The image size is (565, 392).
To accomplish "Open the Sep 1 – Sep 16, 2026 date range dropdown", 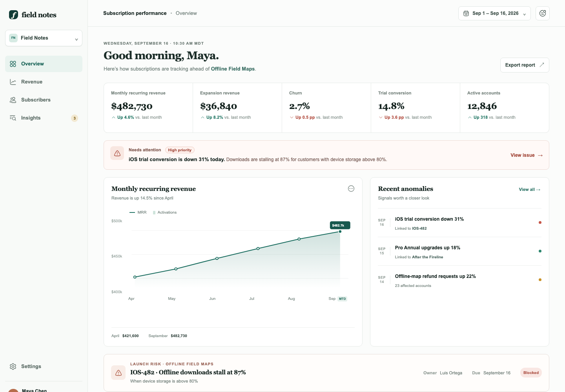I will coord(494,13).
